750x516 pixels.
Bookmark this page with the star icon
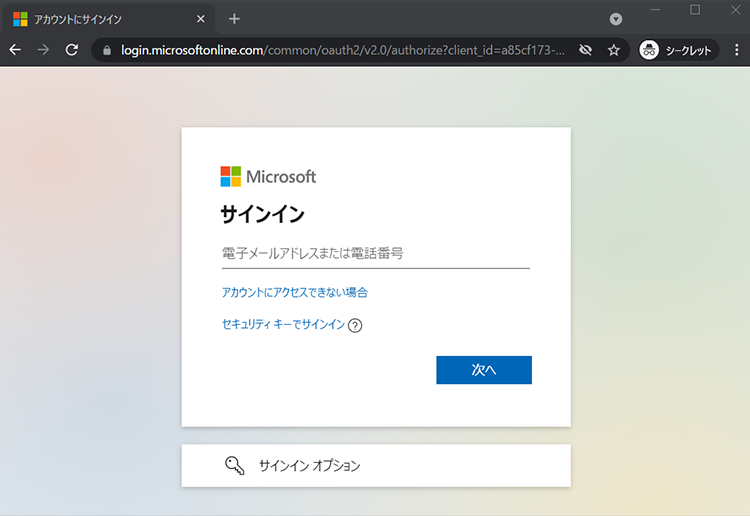pyautogui.click(x=614, y=50)
